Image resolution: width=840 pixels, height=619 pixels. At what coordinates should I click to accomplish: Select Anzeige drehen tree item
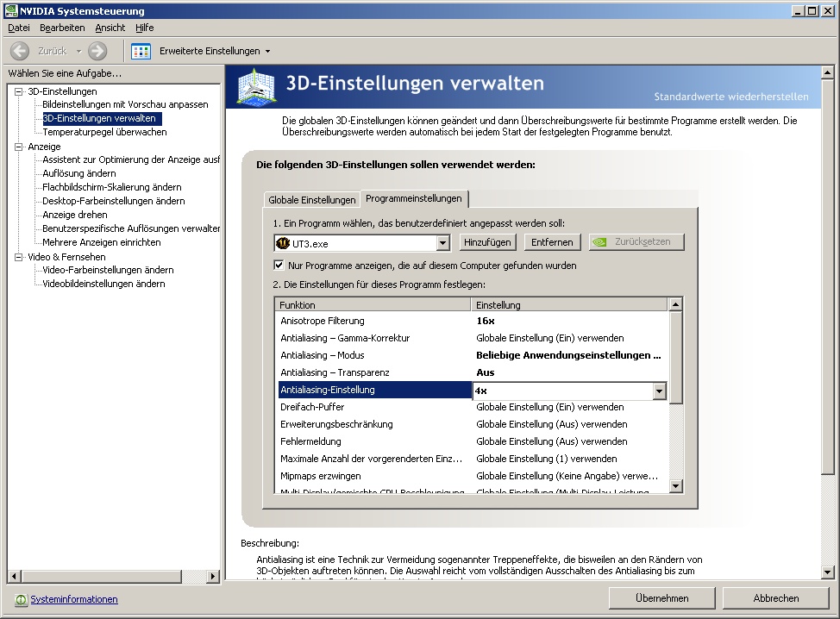pos(75,215)
